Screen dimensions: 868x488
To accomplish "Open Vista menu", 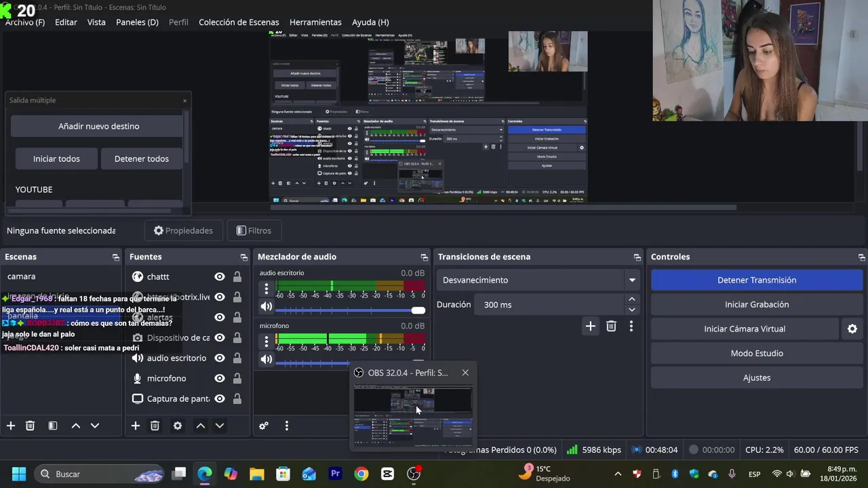I will (96, 22).
